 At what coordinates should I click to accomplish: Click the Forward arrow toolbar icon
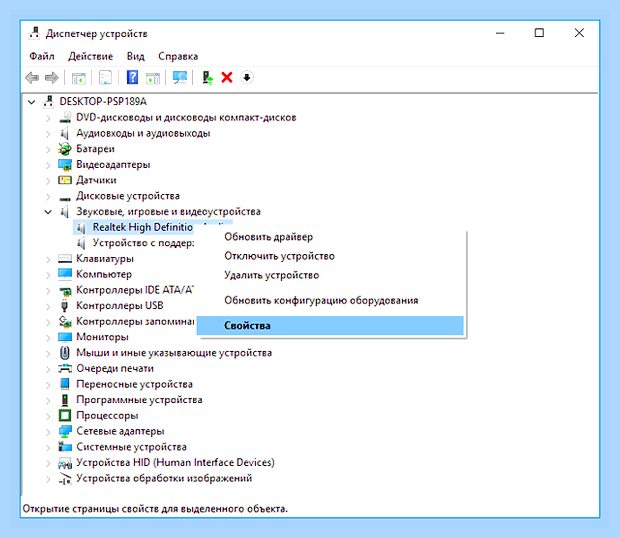(52, 77)
